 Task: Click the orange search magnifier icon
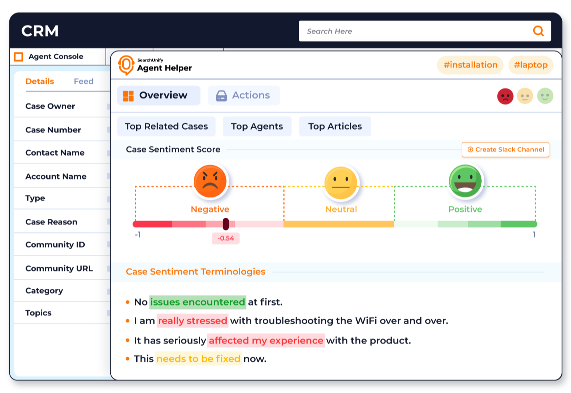538,31
